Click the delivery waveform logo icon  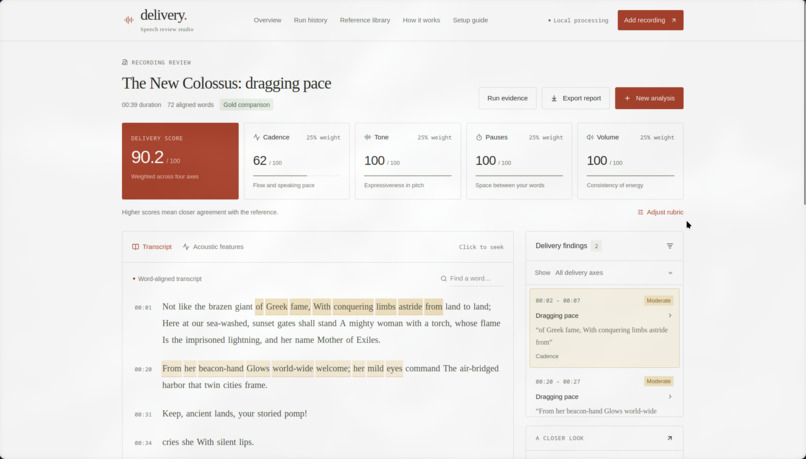(129, 20)
